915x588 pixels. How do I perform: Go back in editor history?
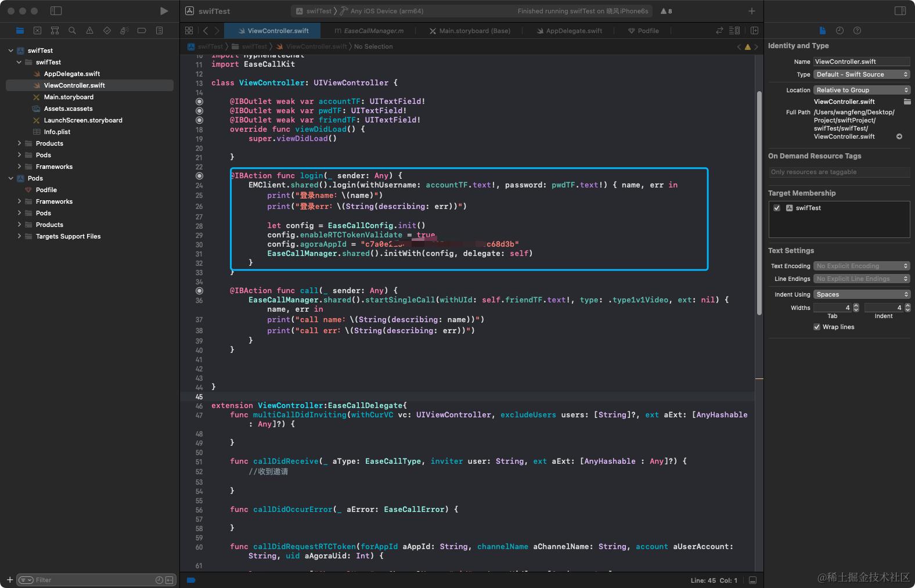point(205,31)
